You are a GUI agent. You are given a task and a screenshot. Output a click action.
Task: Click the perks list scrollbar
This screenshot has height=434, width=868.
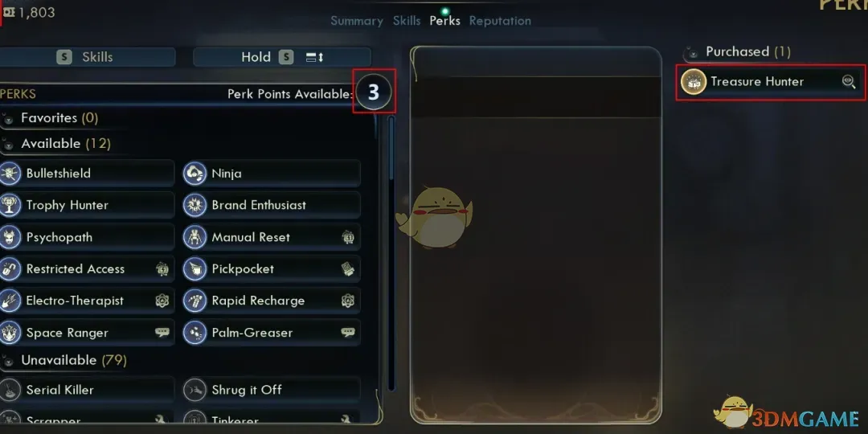coord(391,252)
